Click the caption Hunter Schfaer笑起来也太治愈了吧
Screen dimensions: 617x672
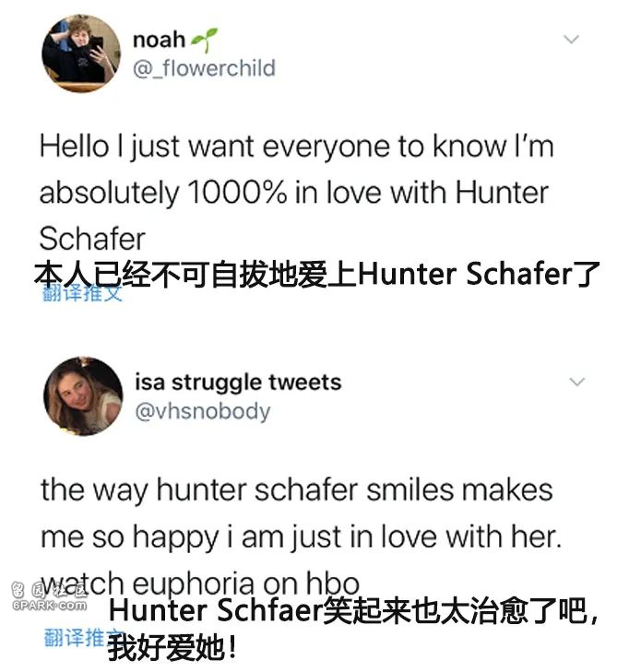(353, 610)
